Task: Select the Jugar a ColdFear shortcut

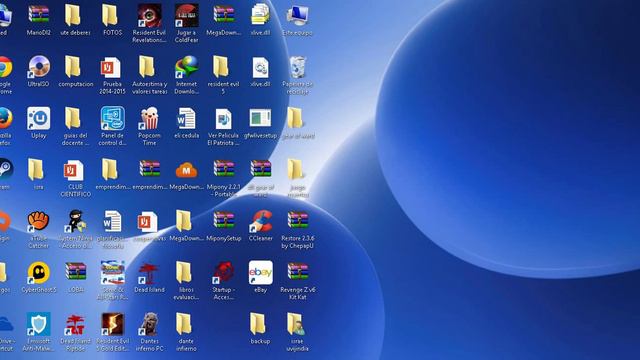Action: (x=186, y=16)
